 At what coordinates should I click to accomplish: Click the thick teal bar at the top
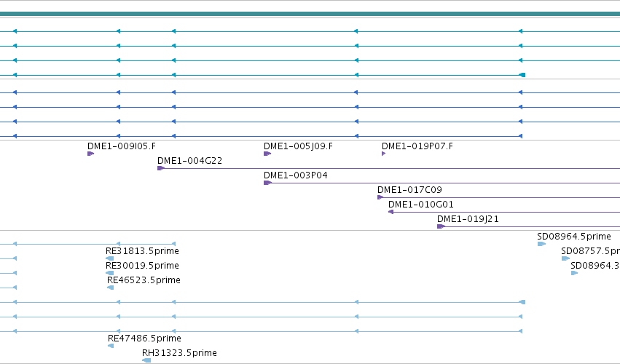click(x=310, y=15)
